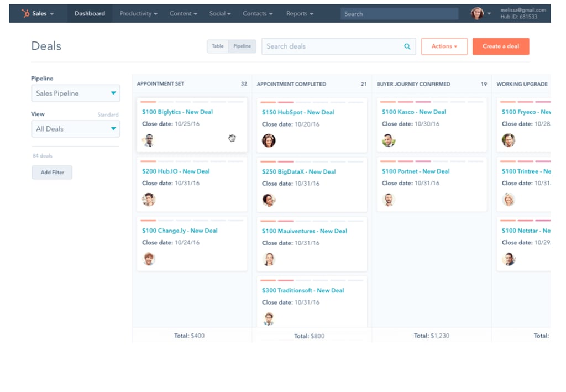The width and height of the screenshot is (566, 392).
Task: Click the '84 deals' count text
Action: pos(42,156)
